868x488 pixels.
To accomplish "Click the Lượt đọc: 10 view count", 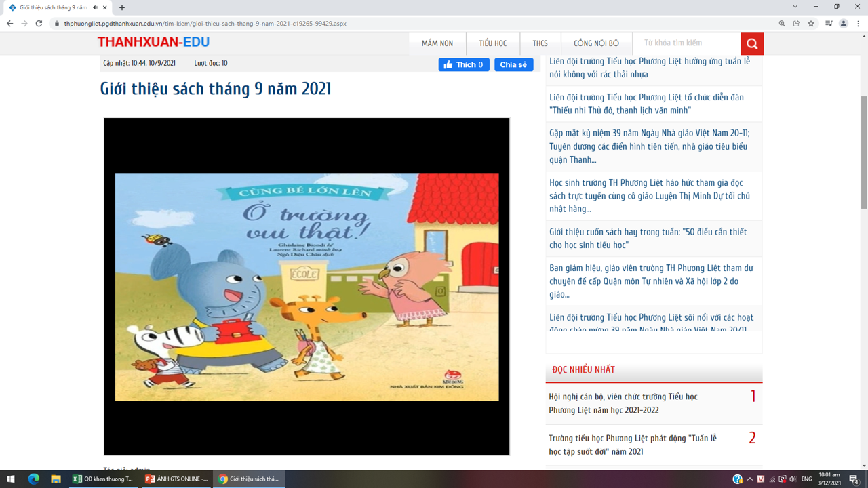I will [211, 63].
